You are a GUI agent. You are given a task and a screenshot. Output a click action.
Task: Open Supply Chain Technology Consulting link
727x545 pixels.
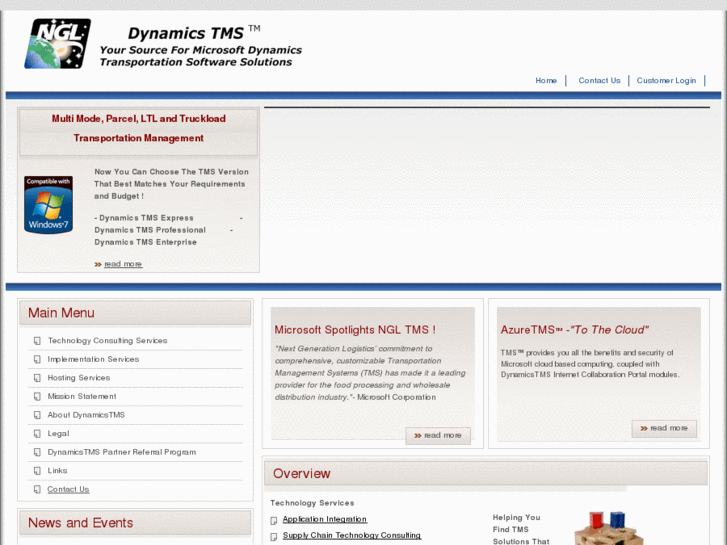click(352, 535)
